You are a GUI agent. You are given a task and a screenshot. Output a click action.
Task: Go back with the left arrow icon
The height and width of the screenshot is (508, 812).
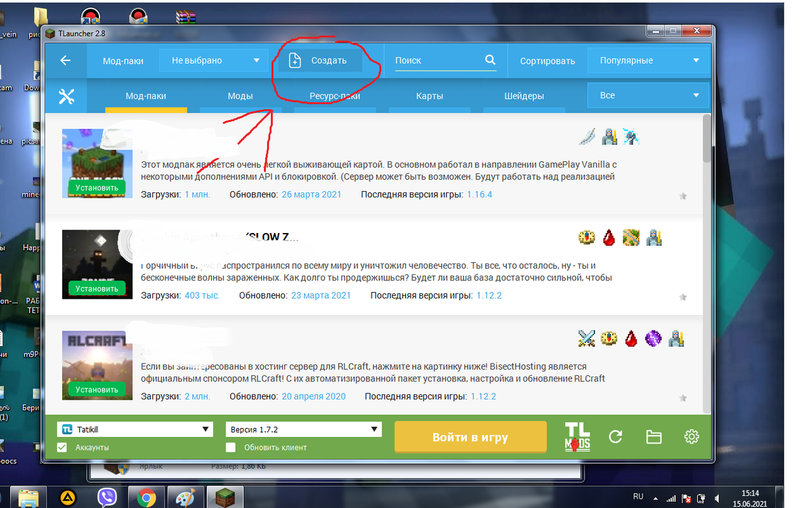click(x=66, y=60)
